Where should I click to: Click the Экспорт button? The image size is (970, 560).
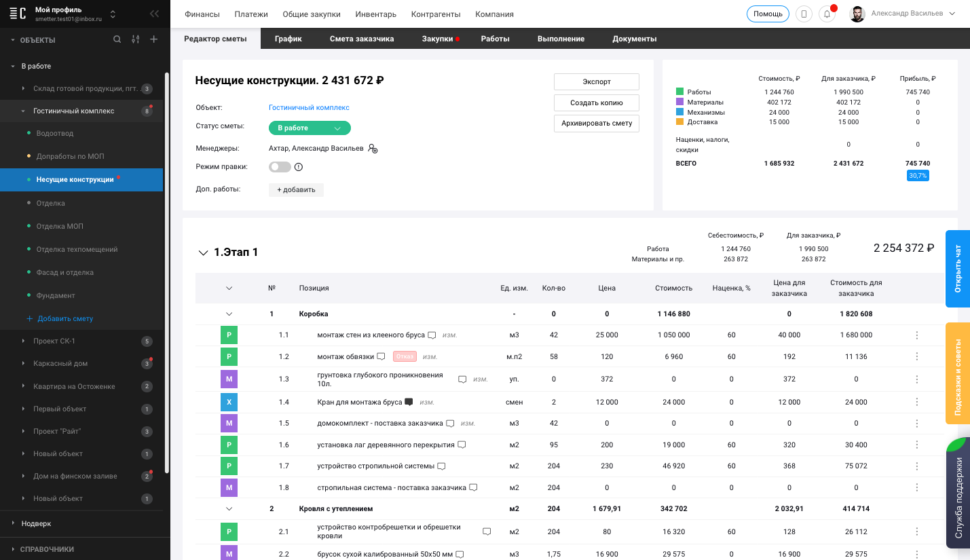(x=596, y=81)
